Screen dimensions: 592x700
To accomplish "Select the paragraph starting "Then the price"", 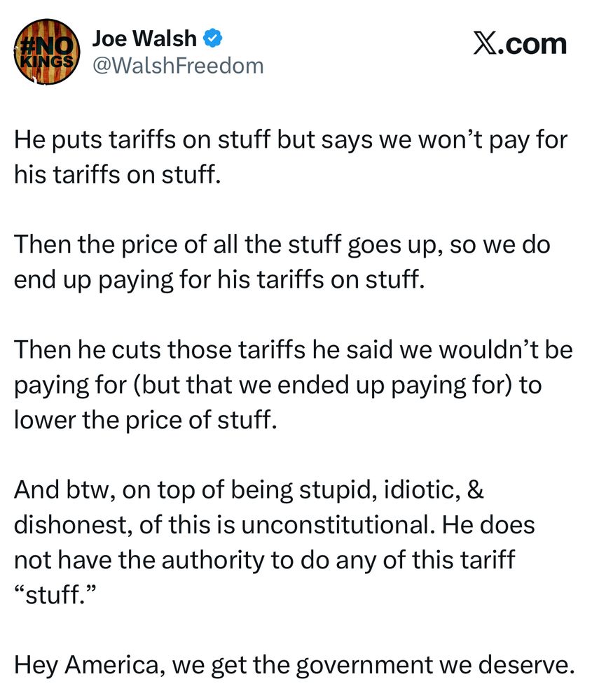I will (282, 262).
